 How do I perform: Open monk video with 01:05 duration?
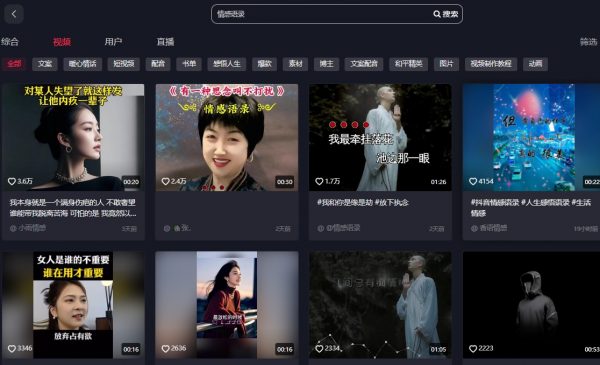380,305
